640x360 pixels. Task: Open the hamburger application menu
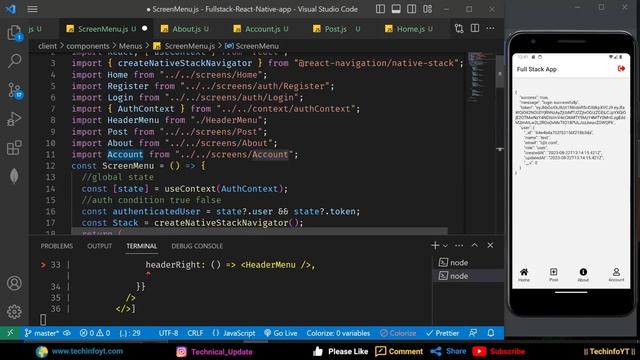(x=32, y=9)
